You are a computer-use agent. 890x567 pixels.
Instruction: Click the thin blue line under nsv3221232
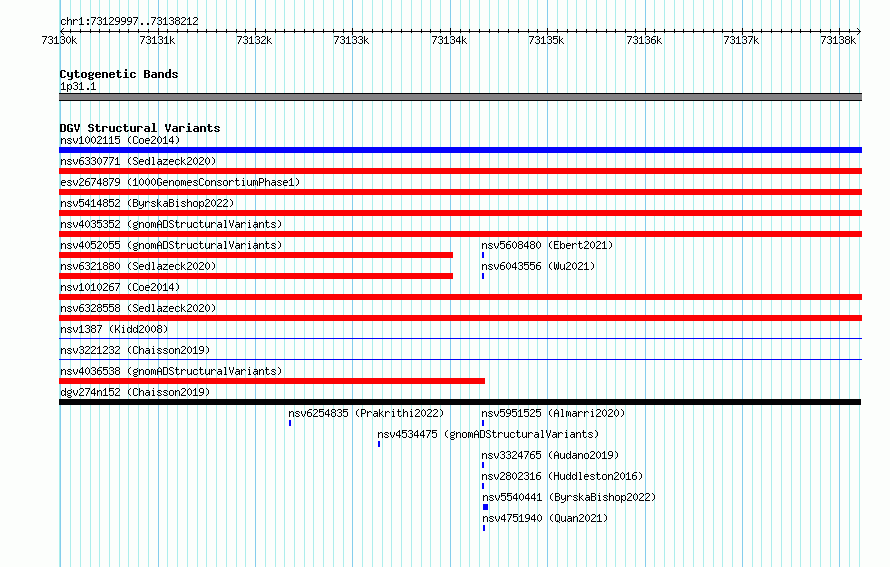(x=460, y=360)
